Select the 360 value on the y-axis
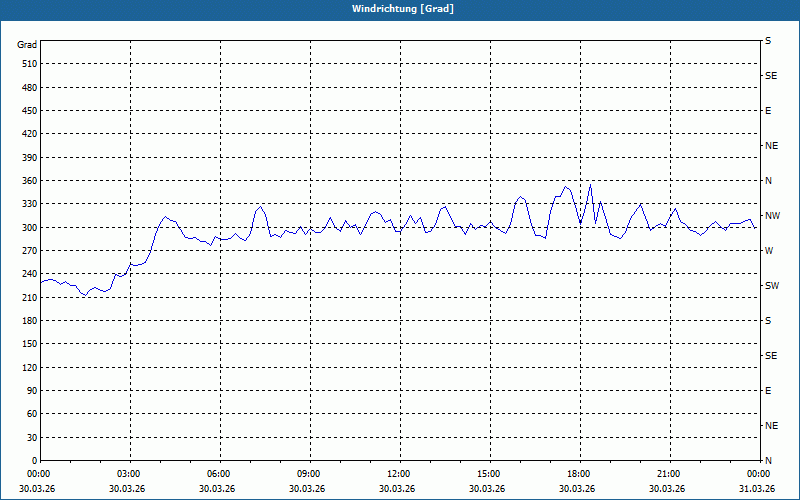Viewport: 800px width, 500px height. coord(27,181)
